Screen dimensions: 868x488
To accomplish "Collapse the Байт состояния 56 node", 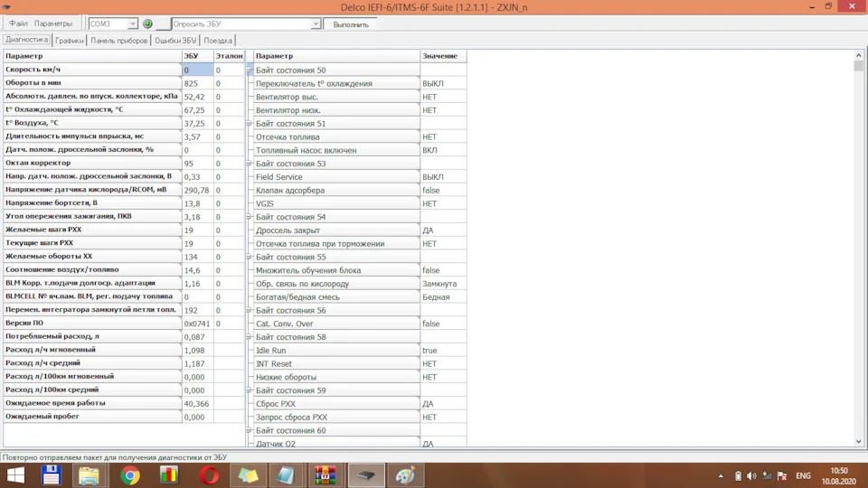I will point(249,310).
